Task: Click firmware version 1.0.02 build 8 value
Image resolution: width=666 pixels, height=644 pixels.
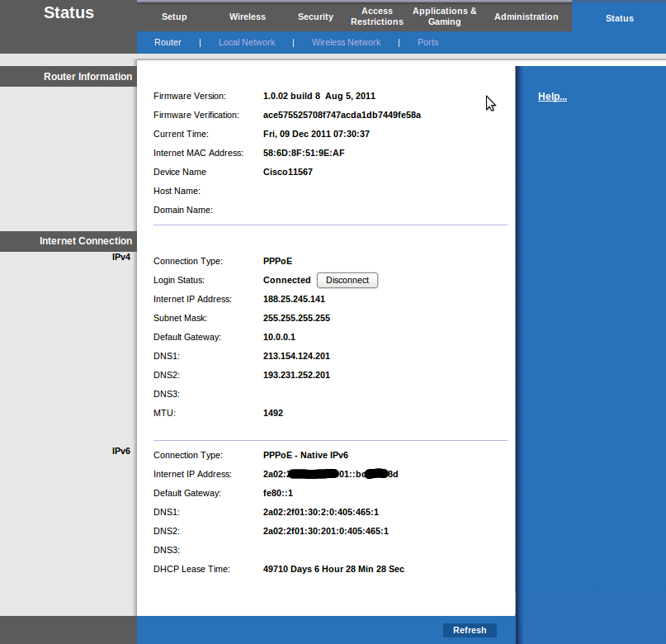Action: click(x=319, y=96)
